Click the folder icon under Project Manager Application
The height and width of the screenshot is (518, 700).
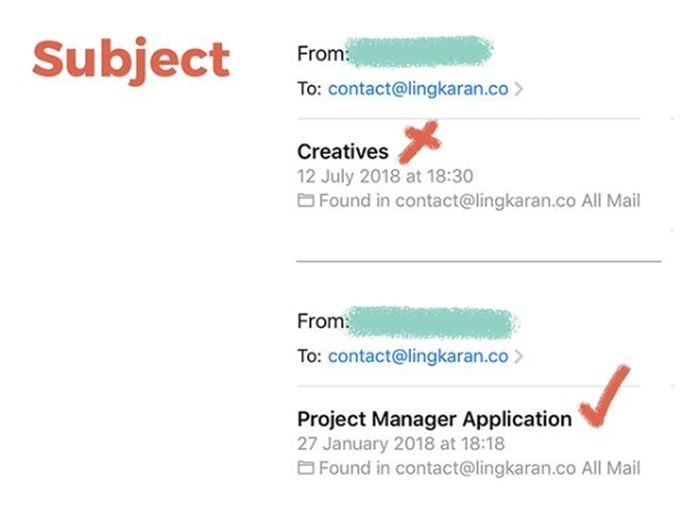306,468
